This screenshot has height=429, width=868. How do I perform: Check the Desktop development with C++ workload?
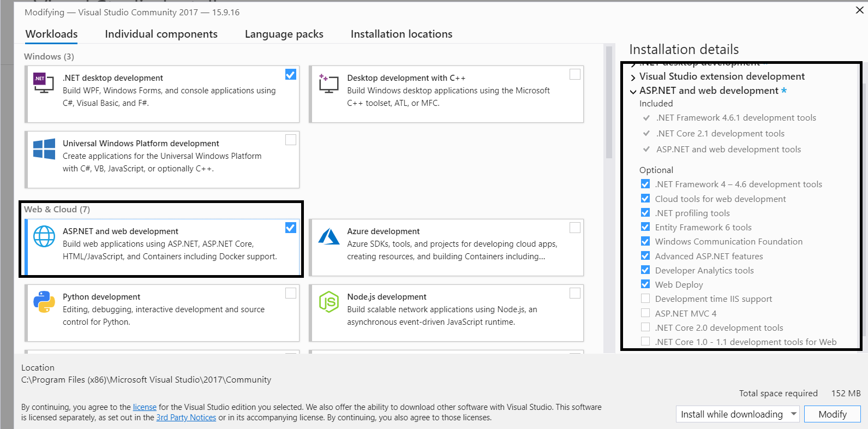[575, 74]
